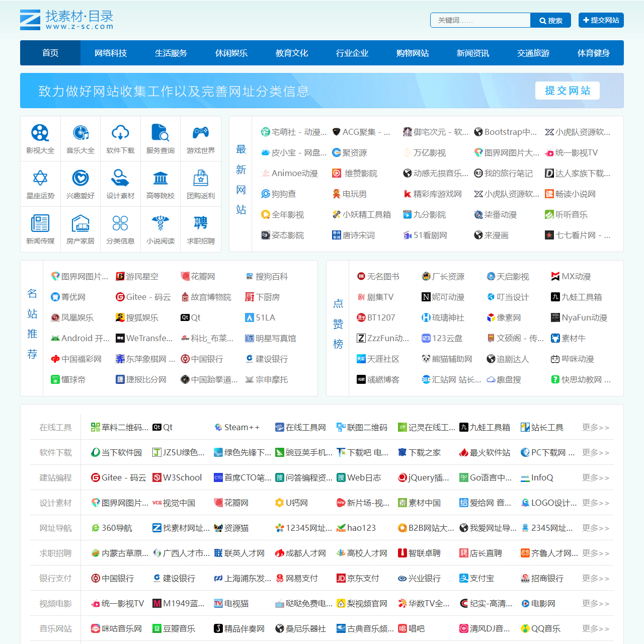Open the 小说阅读 caduceus icon
644x644 pixels.
tap(160, 223)
